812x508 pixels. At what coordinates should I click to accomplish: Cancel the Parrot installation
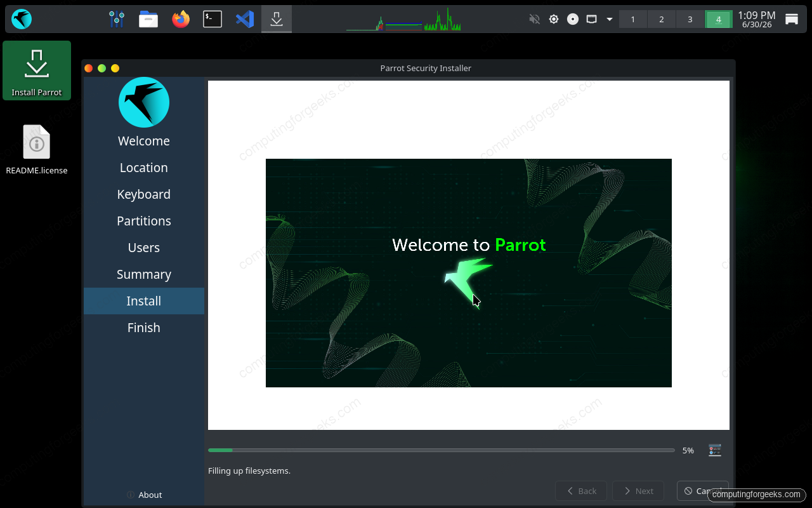pyautogui.click(x=703, y=491)
